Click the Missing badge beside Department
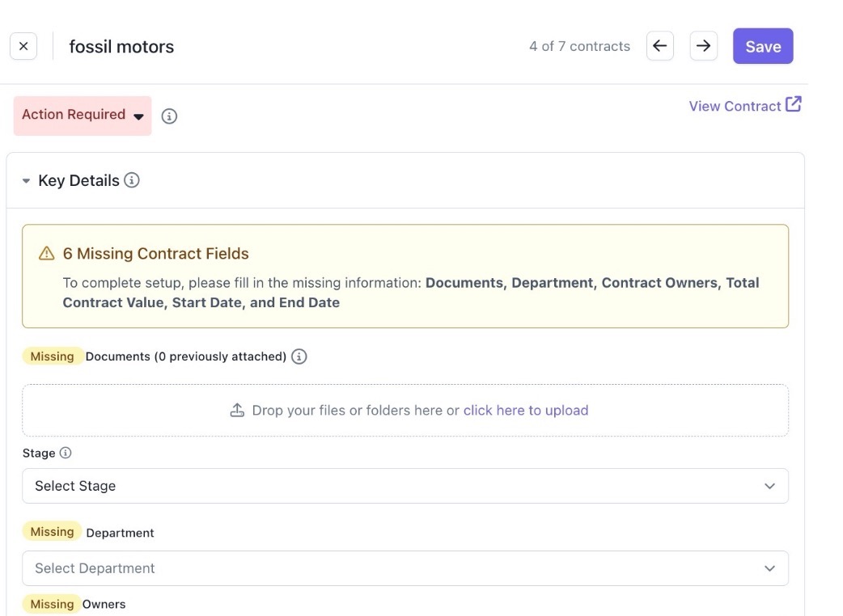 [52, 532]
